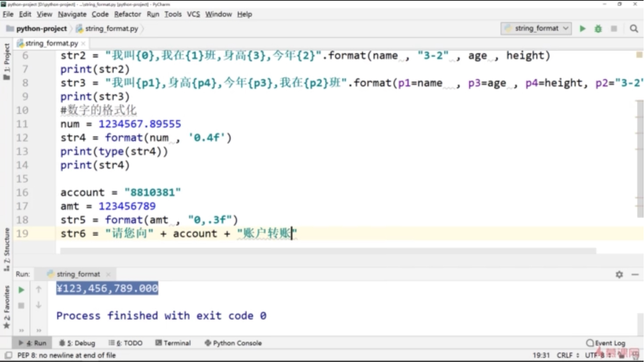644x362 pixels.
Task: Click 'Process finished with exit code 0'
Action: pos(161,316)
